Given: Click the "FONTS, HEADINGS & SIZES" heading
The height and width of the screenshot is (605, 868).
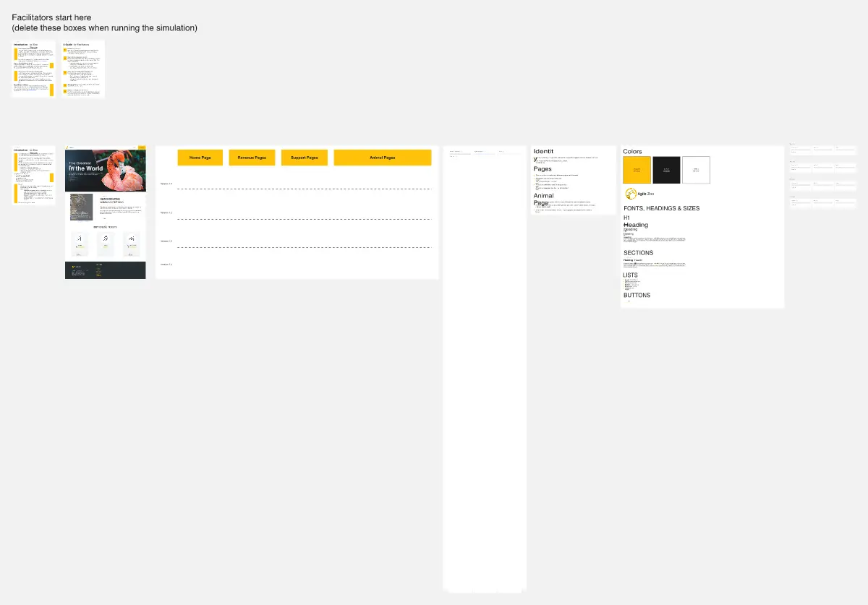Looking at the screenshot, I should [x=661, y=209].
